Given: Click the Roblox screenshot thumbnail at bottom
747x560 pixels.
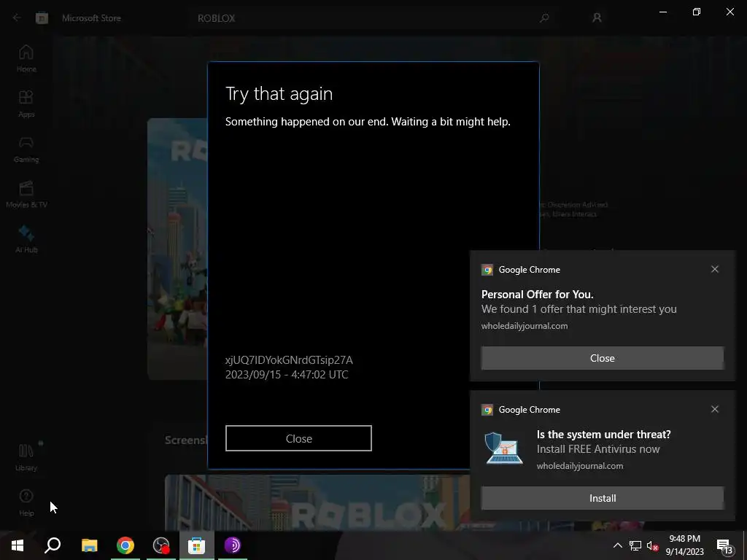Looking at the screenshot, I should 317,502.
